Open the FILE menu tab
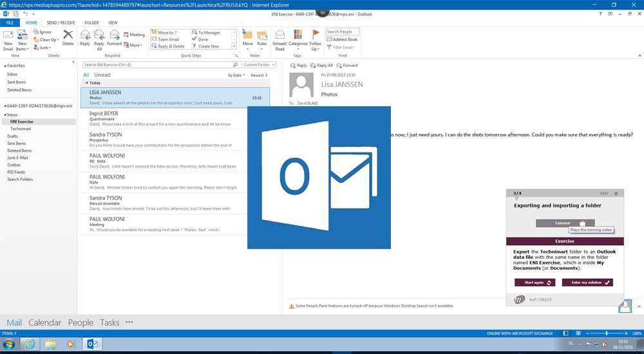Viewport: 644px width, 354px height. click(x=9, y=23)
